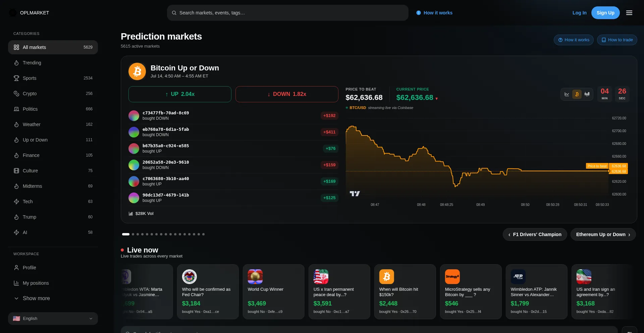
Task: Click the TradingView logo on chart
Action: (355, 193)
